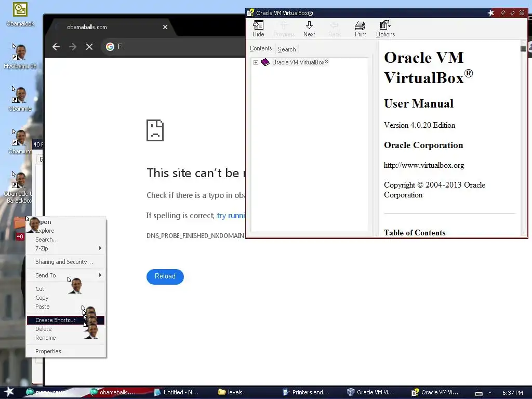Screen dimensions: 532x399
Task: Click the help page vertical scrollbar thumb
Action: (x=523, y=48)
